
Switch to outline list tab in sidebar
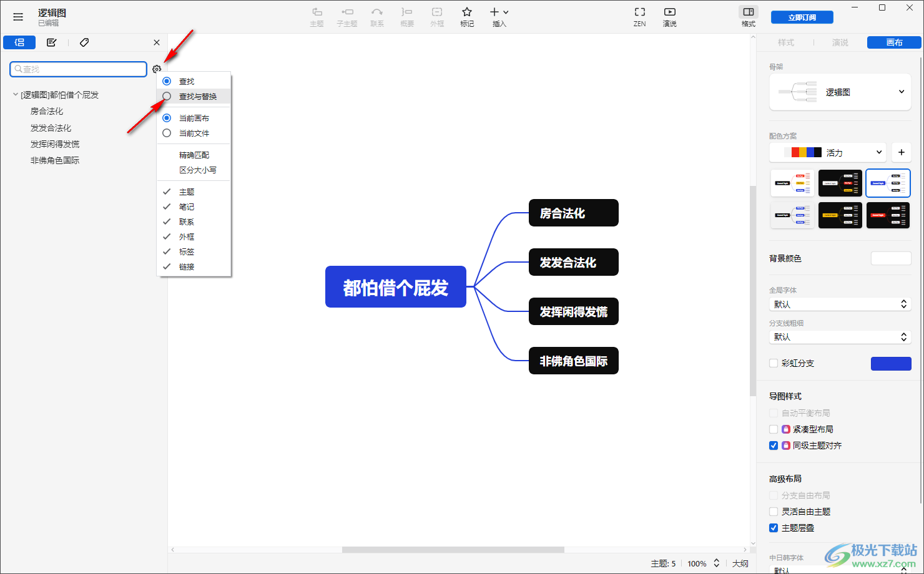[19, 42]
